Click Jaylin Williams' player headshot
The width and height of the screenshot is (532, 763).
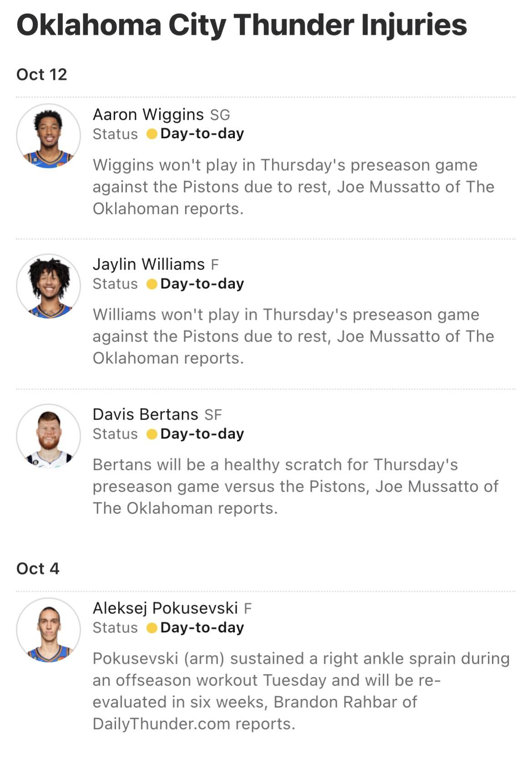pos(48,286)
